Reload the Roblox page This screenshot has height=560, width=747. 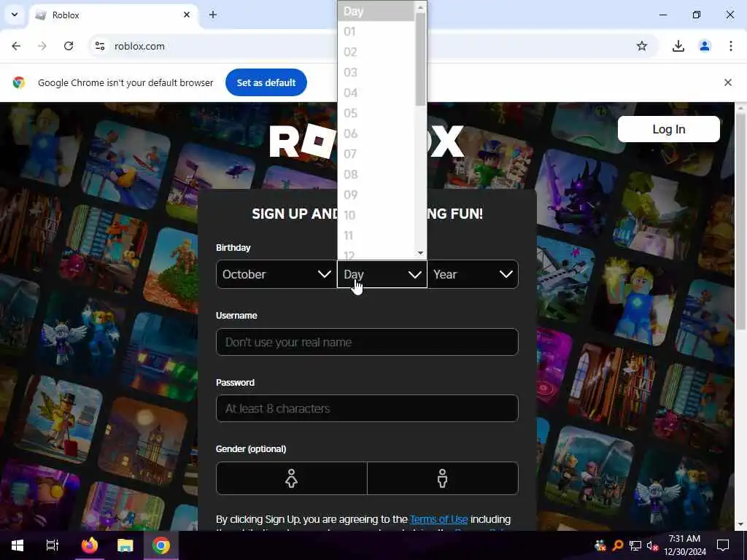pyautogui.click(x=69, y=46)
